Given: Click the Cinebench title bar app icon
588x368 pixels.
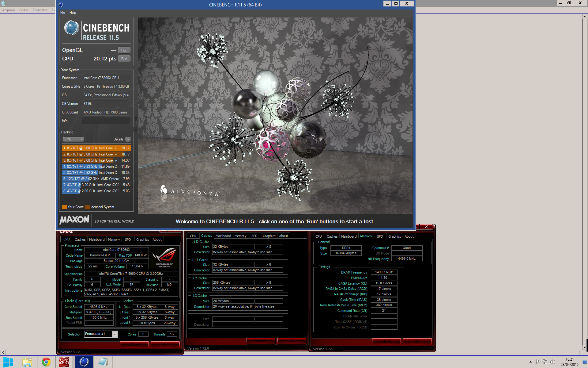Looking at the screenshot, I should click(61, 5).
